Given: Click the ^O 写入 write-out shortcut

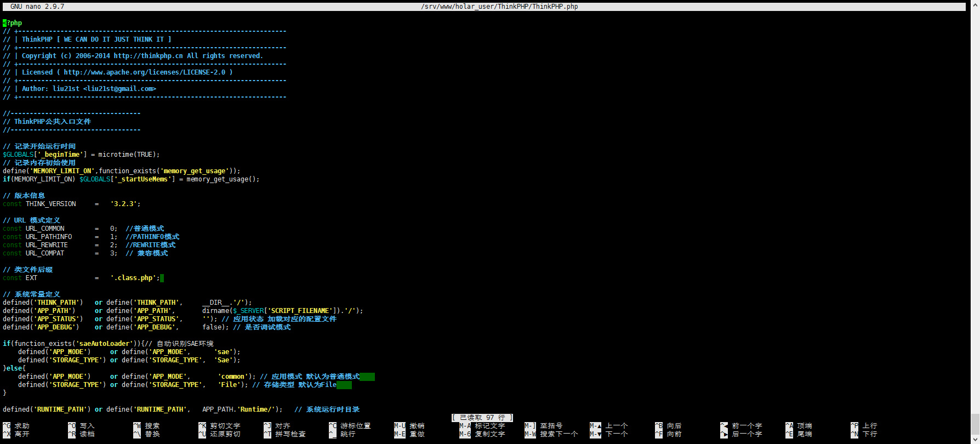Looking at the screenshot, I should click(x=82, y=426).
